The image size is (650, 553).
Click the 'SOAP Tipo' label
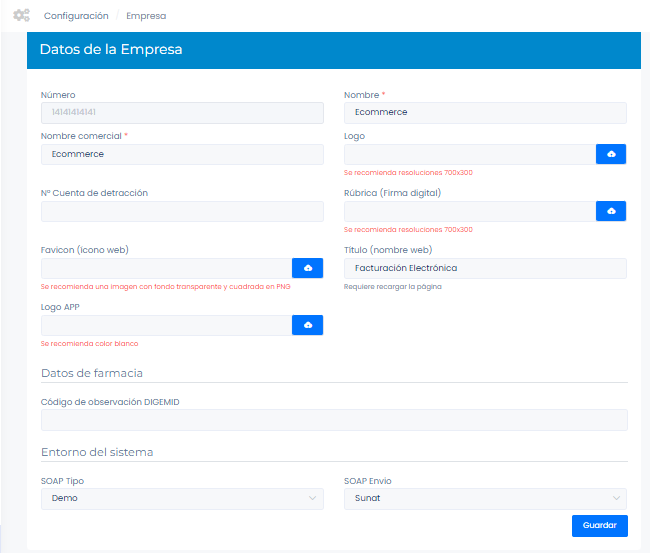pyautogui.click(x=62, y=481)
